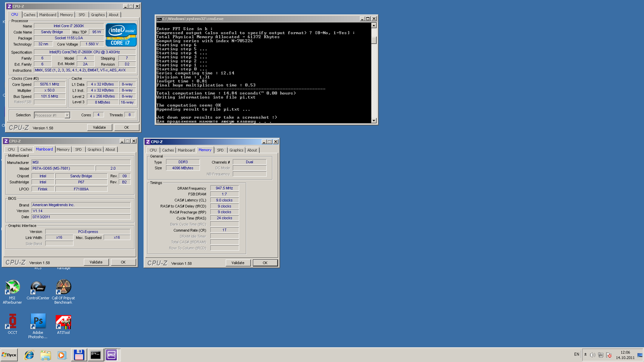Open ControlCenter desktop shortcut

coord(38,290)
